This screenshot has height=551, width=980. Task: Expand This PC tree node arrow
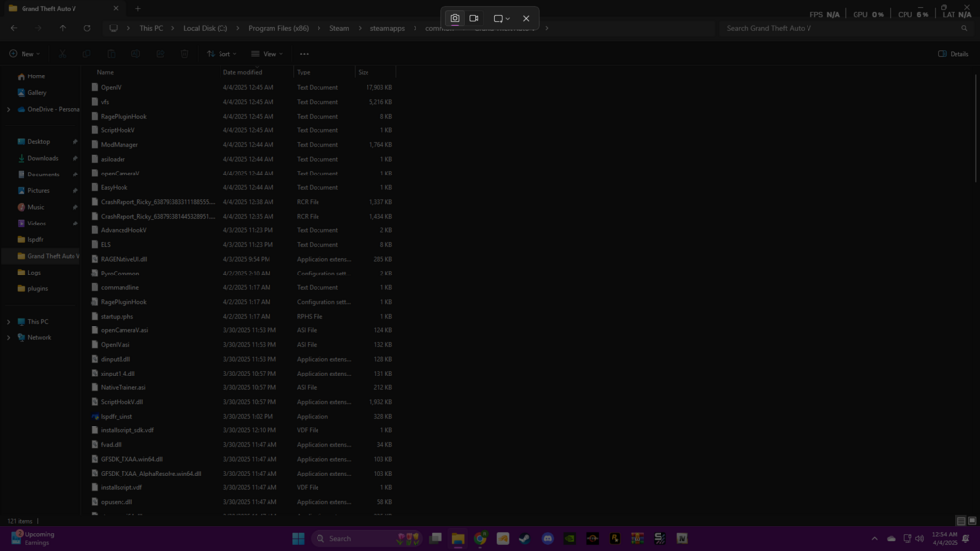(8, 322)
